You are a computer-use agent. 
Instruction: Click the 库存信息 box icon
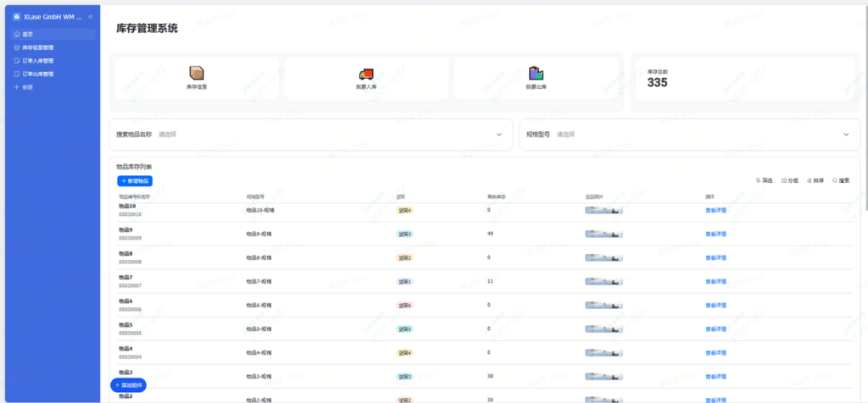[197, 74]
